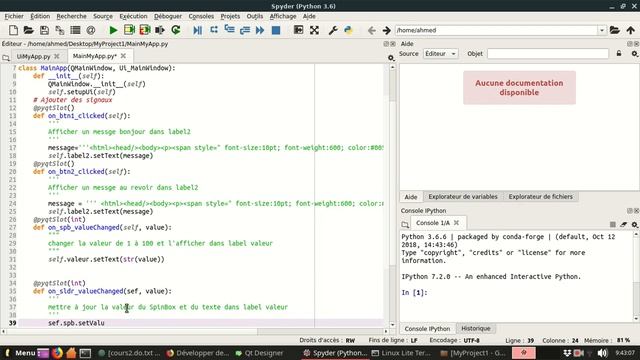The width and height of the screenshot is (640, 360).
Task: Open the Consoles menu
Action: (201, 16)
